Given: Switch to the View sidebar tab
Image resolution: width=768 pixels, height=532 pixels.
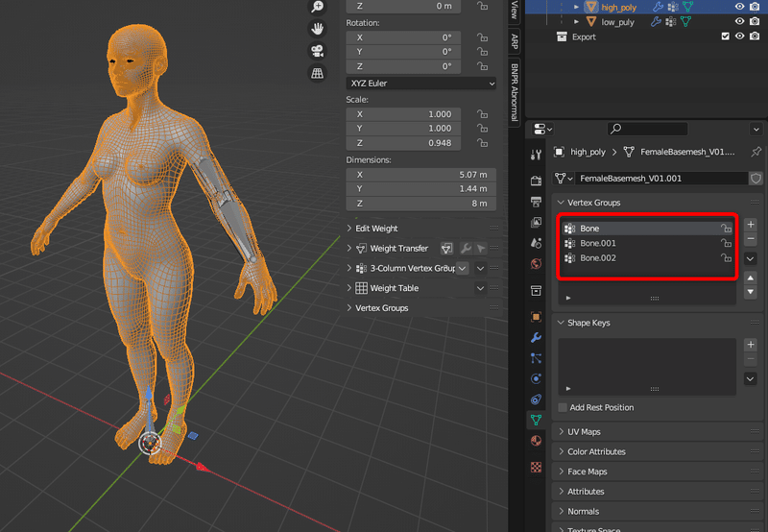Looking at the screenshot, I should click(x=515, y=10).
